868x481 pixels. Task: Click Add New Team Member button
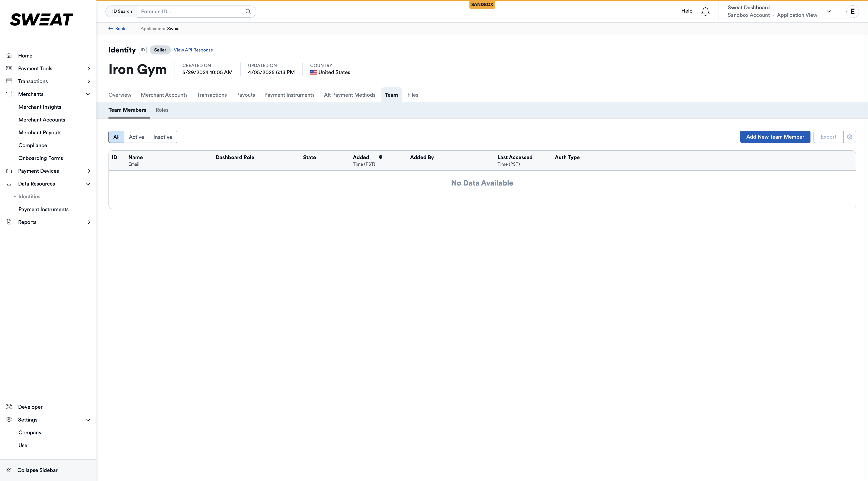tap(775, 137)
